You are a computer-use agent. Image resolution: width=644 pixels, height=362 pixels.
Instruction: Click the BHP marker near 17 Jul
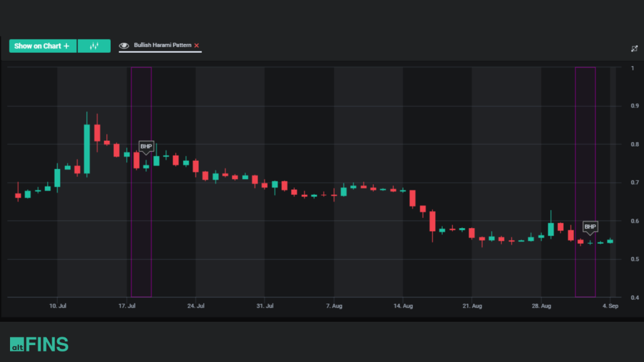pos(145,146)
